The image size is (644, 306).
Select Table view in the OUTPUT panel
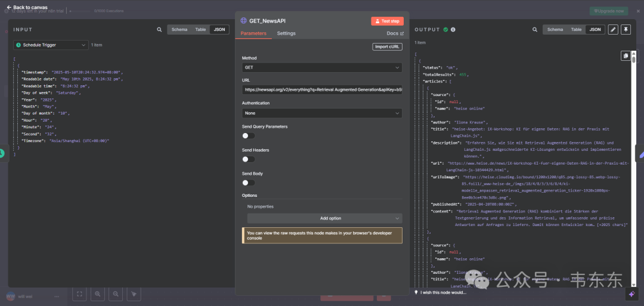click(576, 30)
